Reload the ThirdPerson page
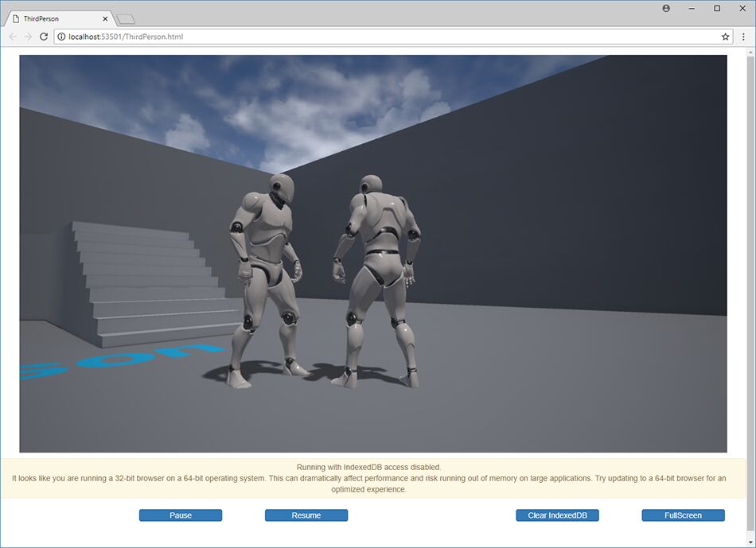Viewport: 756px width, 548px height. [45, 36]
